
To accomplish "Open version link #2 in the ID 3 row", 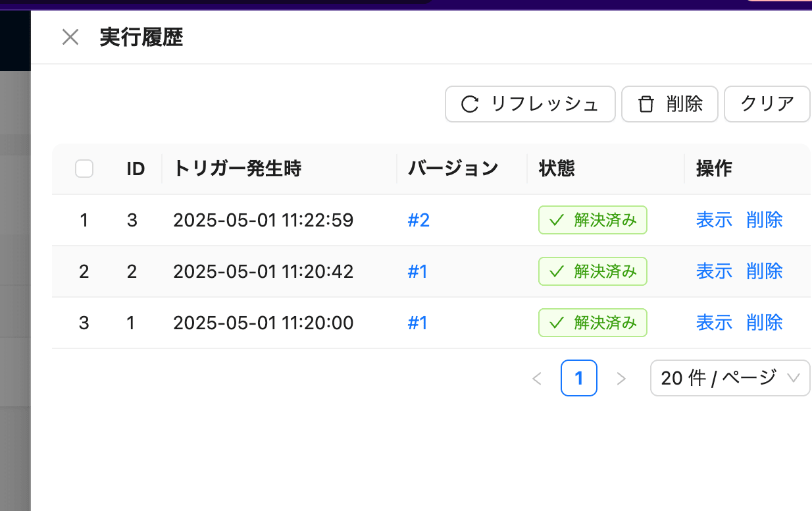I will pos(419,220).
